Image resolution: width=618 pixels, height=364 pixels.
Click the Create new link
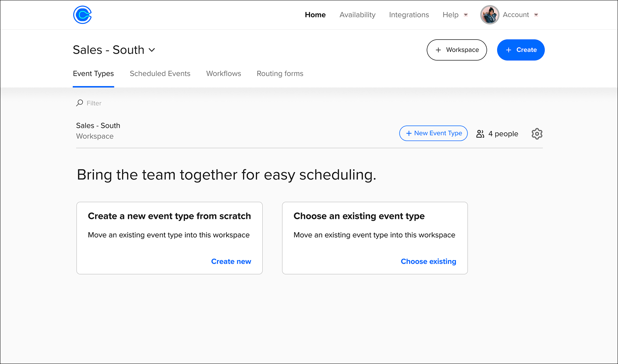tap(231, 261)
